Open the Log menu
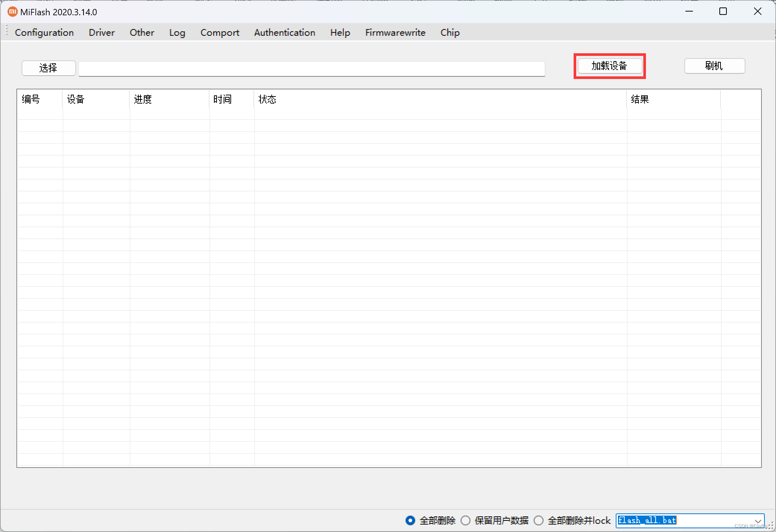Screen dimensions: 776x532 click(177, 32)
